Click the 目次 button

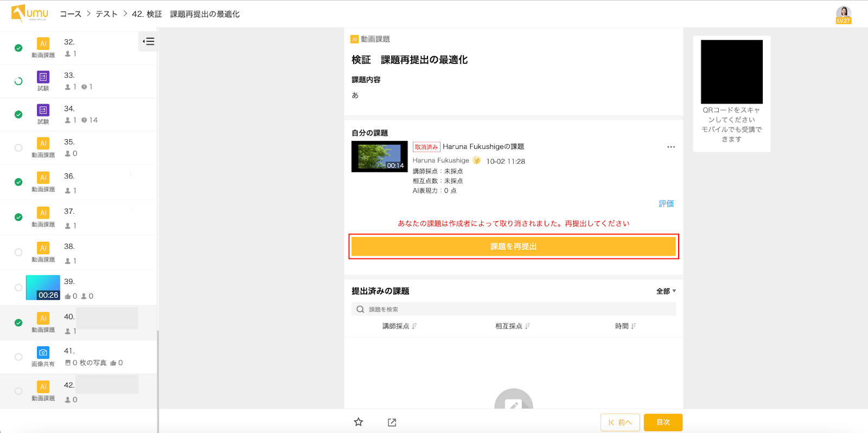click(x=663, y=422)
